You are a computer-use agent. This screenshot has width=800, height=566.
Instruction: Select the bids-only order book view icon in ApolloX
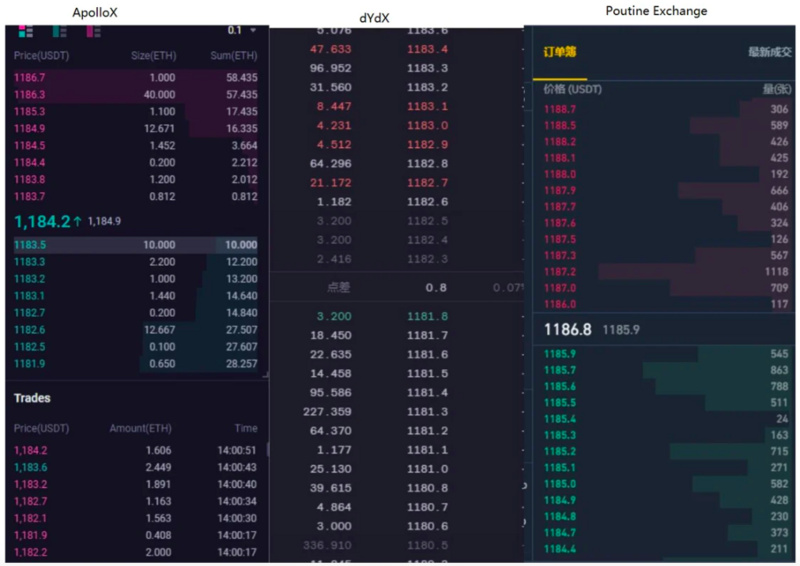pos(60,32)
